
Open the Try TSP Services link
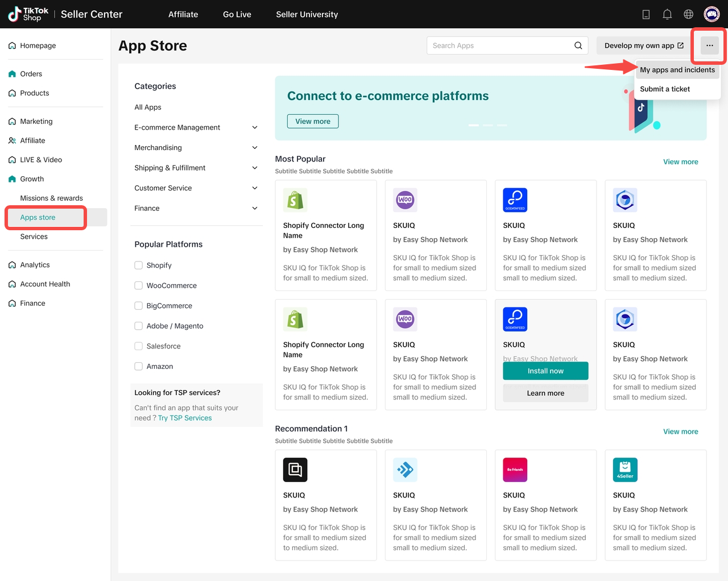pos(184,418)
